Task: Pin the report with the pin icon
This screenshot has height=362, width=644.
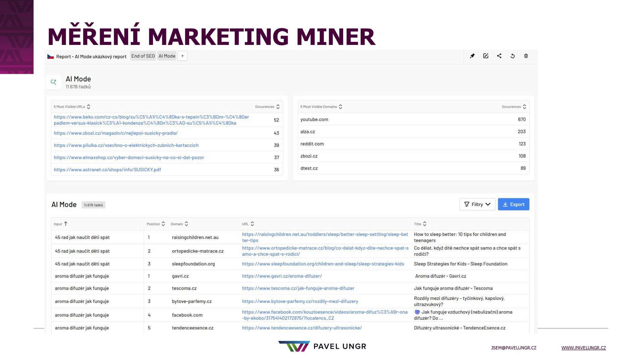Action: [x=472, y=56]
